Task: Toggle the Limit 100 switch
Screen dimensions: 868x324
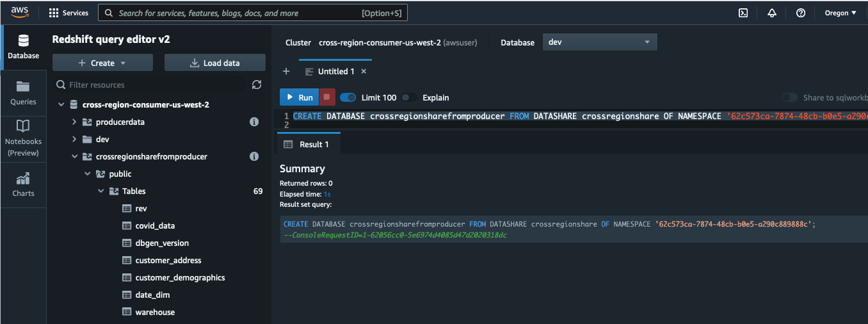Action: pos(348,97)
